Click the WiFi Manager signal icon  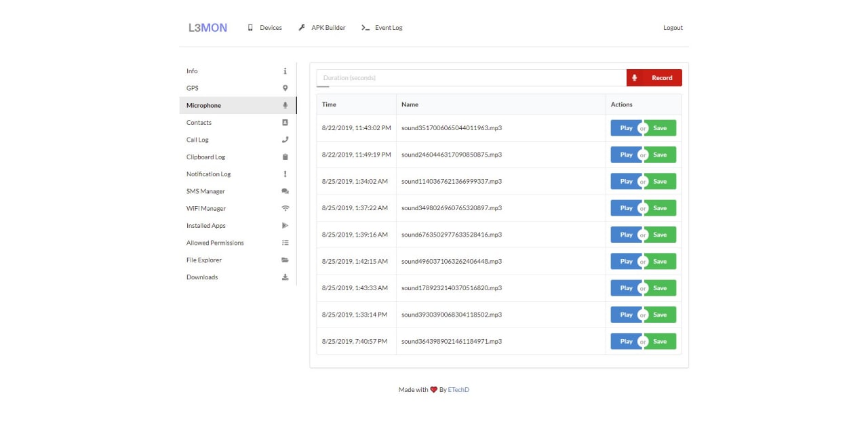tap(285, 209)
